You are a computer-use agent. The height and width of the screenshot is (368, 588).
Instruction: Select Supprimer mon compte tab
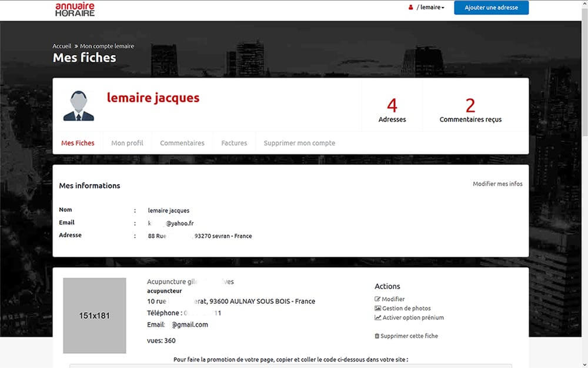[299, 143]
